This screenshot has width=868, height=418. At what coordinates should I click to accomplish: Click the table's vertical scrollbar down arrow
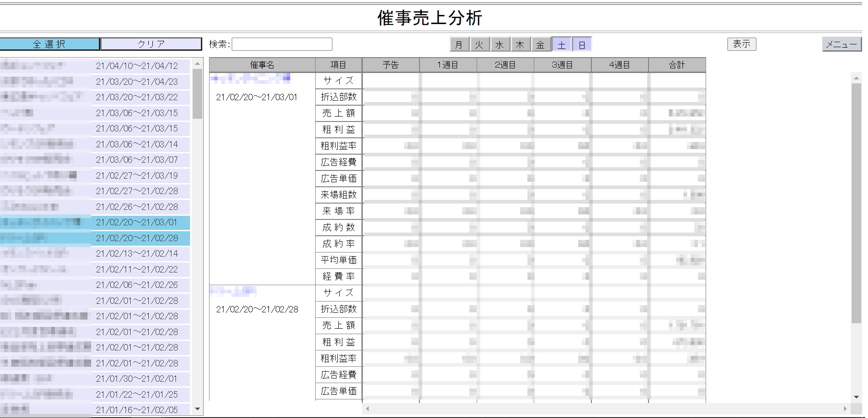(x=856, y=397)
